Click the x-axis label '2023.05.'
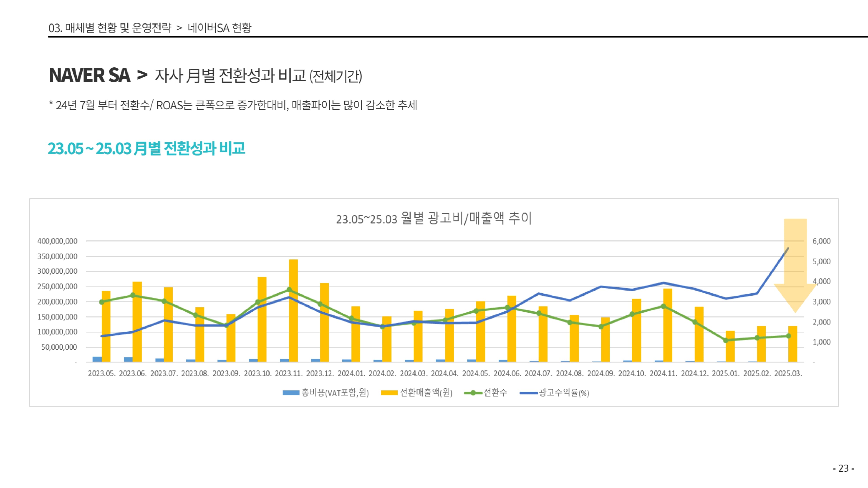Viewport: 868px width, 488px height. click(102, 373)
